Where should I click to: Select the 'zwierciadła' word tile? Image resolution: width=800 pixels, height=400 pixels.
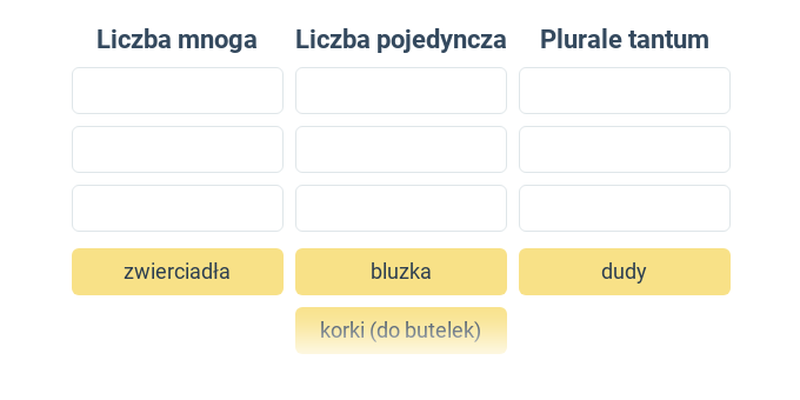[x=177, y=271]
